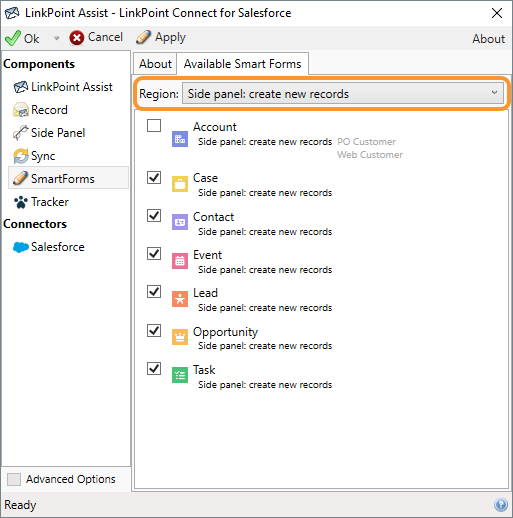513x518 pixels.
Task: Uncheck the Lead smart form checkbox
Action: 154,292
